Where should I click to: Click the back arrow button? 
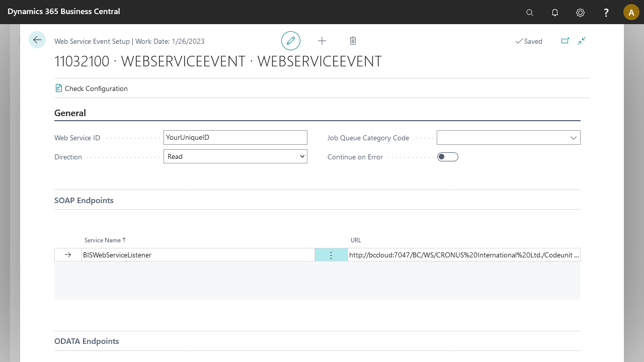coord(37,40)
